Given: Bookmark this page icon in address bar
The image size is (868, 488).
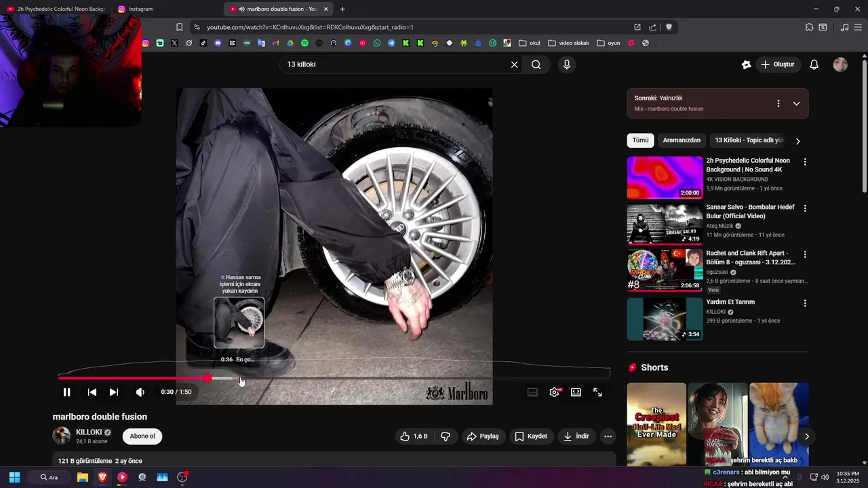Looking at the screenshot, I should point(179,27).
